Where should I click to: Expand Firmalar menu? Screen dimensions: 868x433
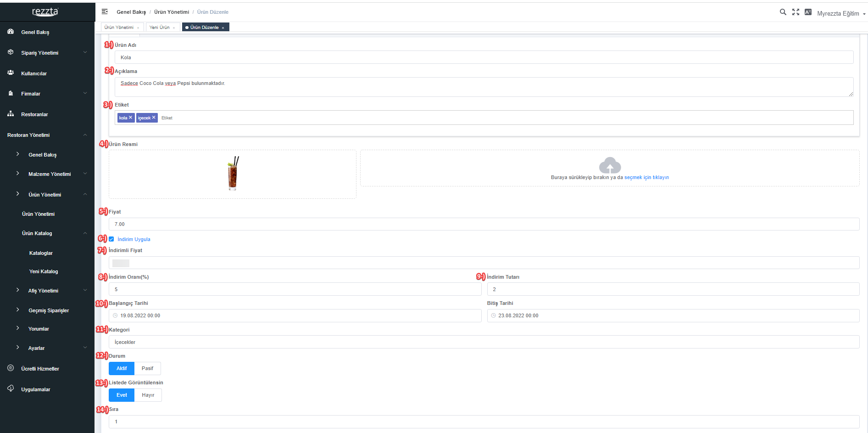pos(85,93)
